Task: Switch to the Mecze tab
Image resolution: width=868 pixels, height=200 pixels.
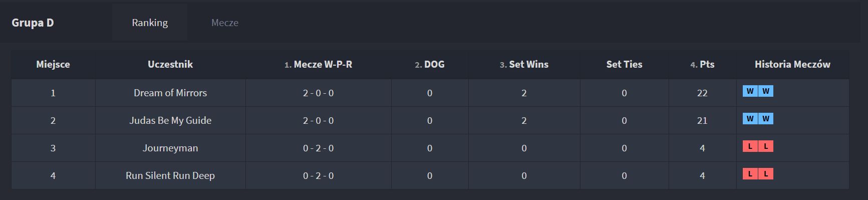Action: (225, 23)
